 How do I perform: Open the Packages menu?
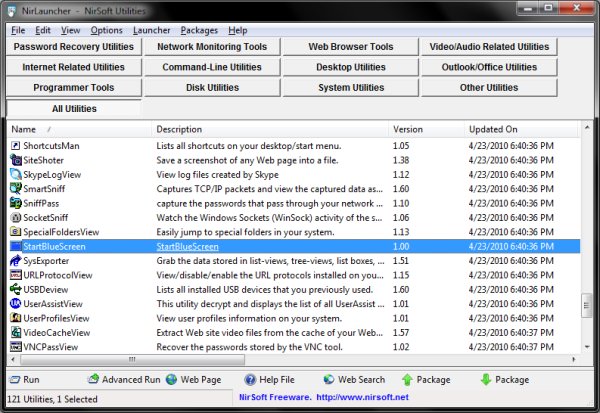point(199,30)
